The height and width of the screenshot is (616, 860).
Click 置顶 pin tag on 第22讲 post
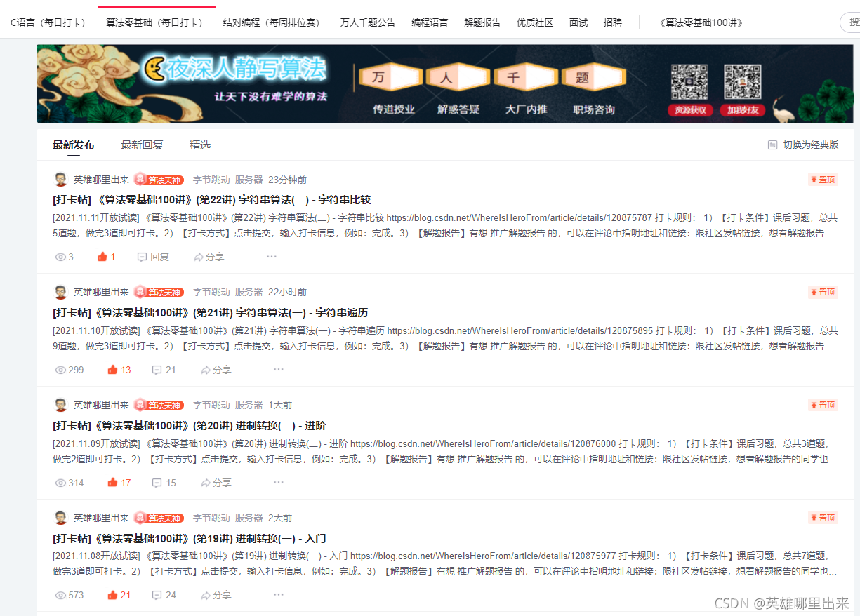click(x=823, y=180)
